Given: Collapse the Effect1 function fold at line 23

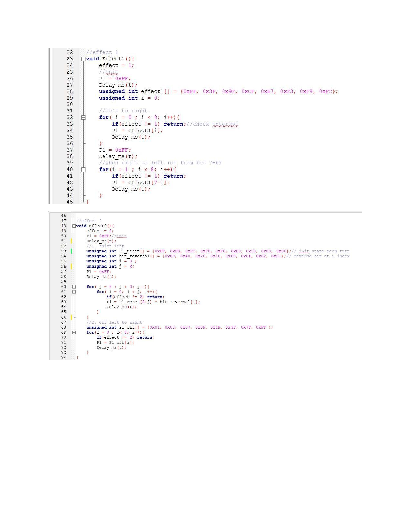Looking at the screenshot, I should pos(83,59).
